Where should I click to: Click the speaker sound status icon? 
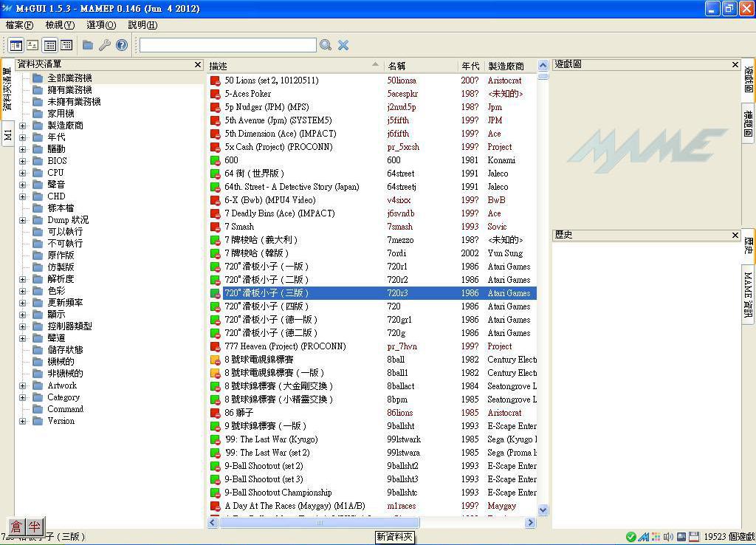669,537
